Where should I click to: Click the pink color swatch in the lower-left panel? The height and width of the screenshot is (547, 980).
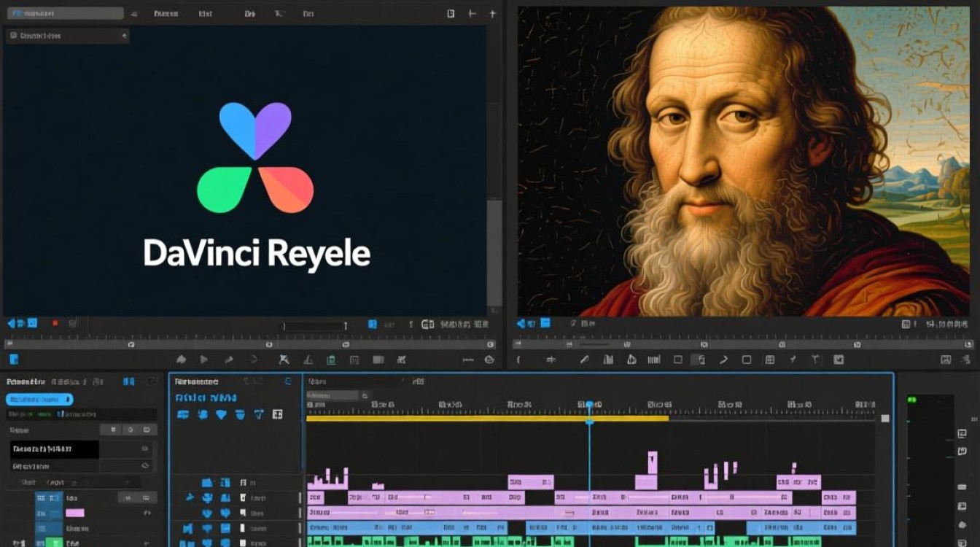click(75, 513)
